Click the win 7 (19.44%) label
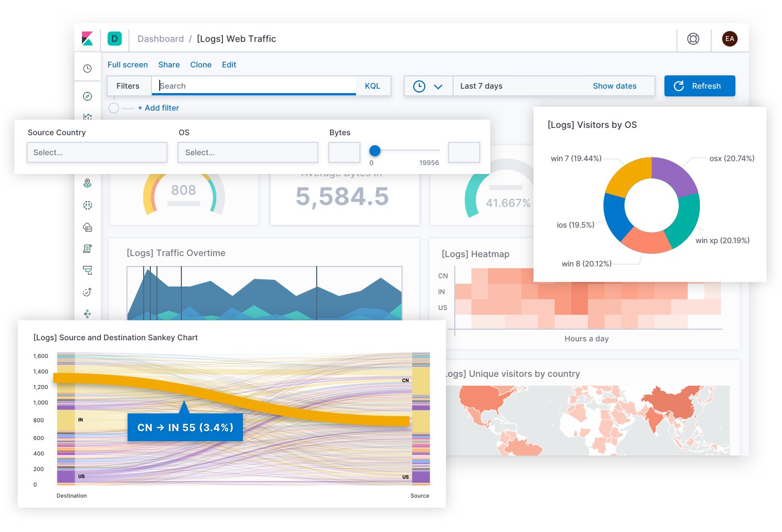This screenshot has width=782, height=532. [x=576, y=158]
